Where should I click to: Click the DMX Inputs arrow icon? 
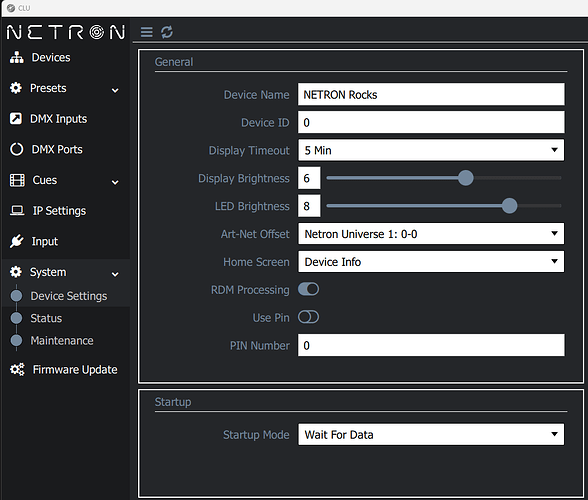[16, 119]
